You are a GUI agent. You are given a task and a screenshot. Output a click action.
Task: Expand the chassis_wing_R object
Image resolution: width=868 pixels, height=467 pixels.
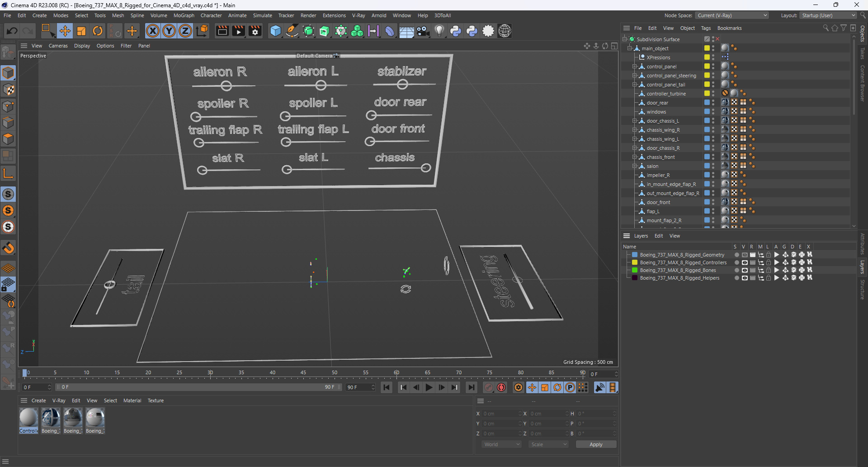635,130
